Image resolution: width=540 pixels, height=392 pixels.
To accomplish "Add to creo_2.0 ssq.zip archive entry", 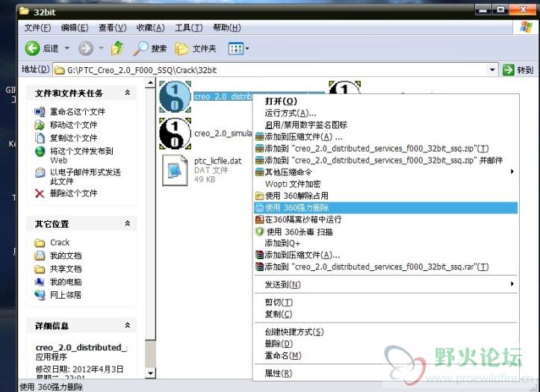I will pos(385,149).
